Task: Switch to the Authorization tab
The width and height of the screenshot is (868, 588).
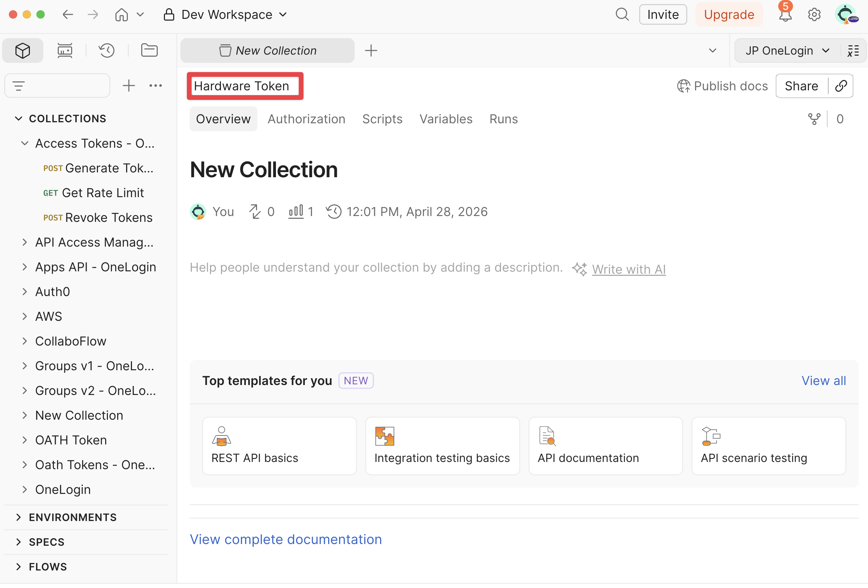Action: coord(306,119)
